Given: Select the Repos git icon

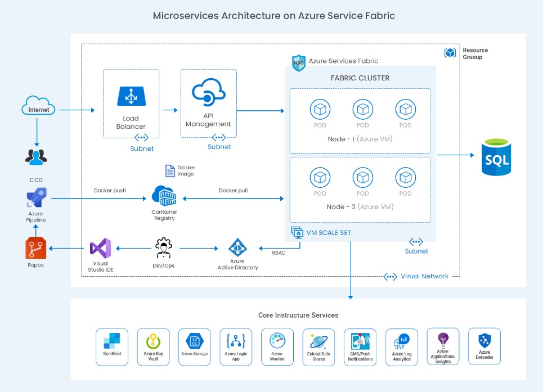Looking at the screenshot, I should (x=36, y=248).
